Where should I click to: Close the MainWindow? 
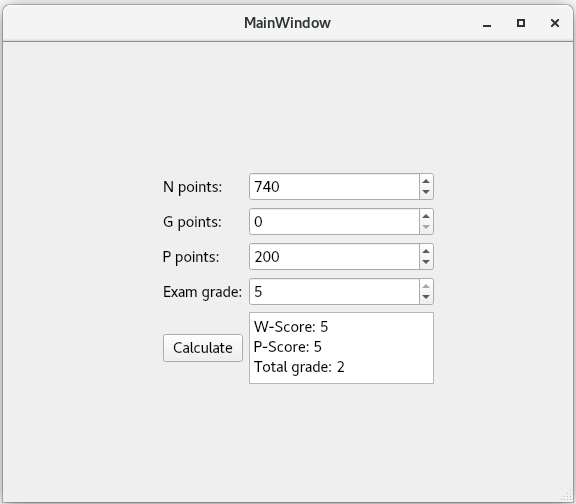click(x=555, y=23)
